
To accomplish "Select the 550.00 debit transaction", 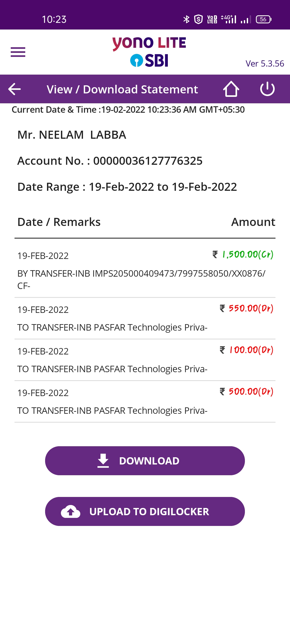I will [145, 318].
